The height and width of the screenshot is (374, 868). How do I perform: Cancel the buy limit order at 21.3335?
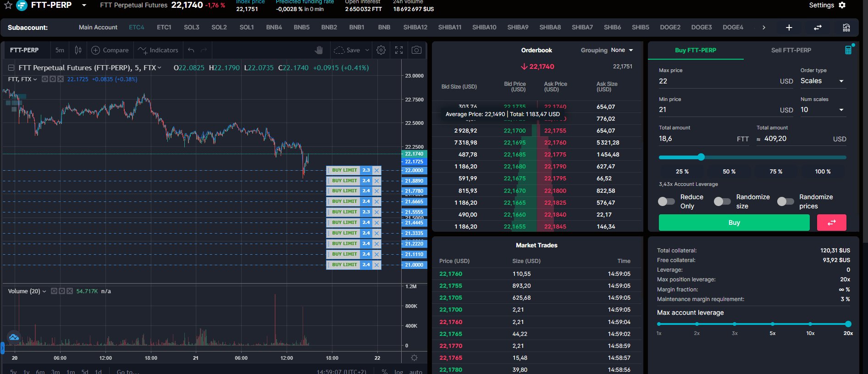click(x=376, y=233)
